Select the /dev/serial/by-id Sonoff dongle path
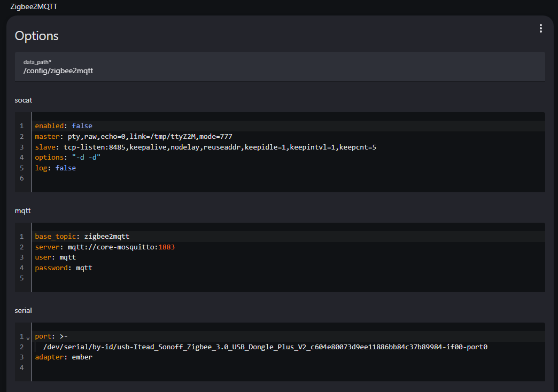Screen dimensions: 558x392 (265, 347)
